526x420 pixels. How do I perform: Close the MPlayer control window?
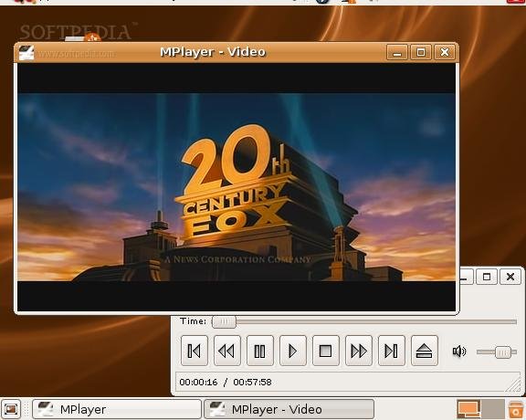coord(510,277)
